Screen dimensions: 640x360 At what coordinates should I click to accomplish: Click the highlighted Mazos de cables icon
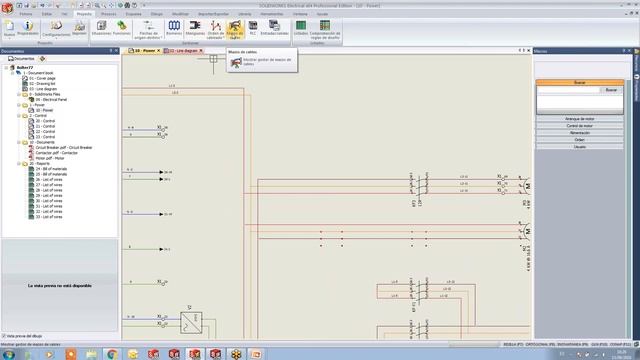[x=235, y=29]
